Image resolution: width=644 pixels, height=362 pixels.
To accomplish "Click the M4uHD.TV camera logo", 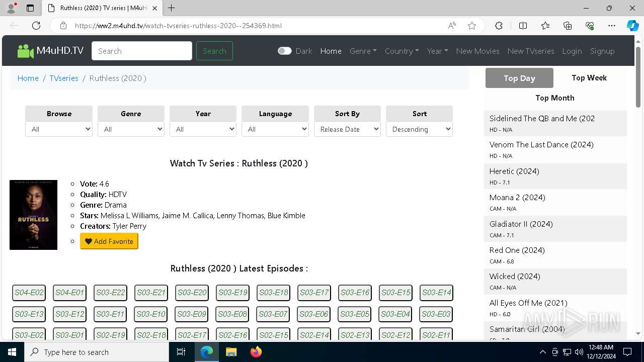I will tap(25, 51).
